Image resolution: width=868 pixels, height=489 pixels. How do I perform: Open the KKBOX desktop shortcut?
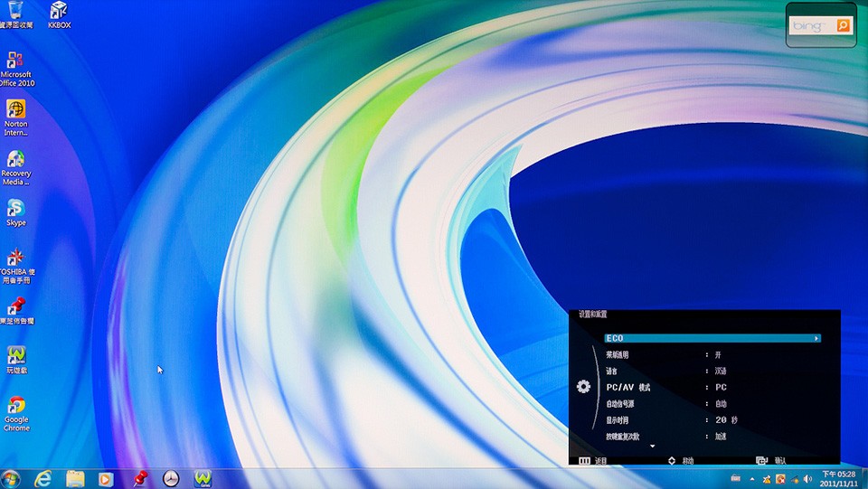pos(59,12)
